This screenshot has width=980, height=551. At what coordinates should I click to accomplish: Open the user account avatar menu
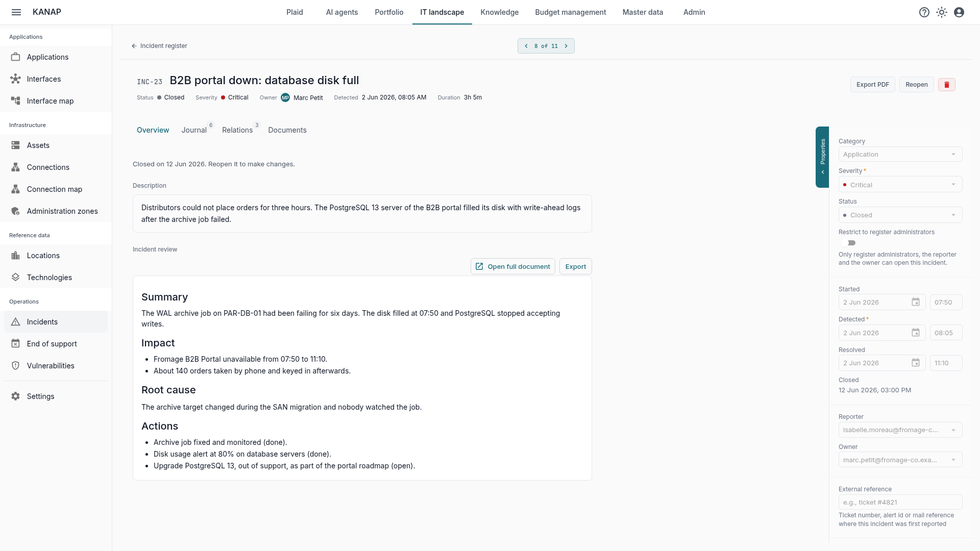click(x=959, y=12)
